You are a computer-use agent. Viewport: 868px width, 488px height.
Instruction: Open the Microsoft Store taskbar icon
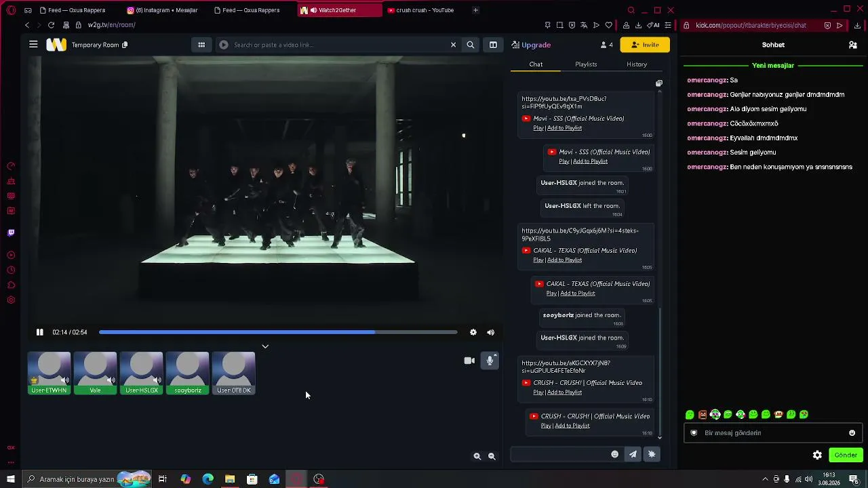click(x=252, y=479)
